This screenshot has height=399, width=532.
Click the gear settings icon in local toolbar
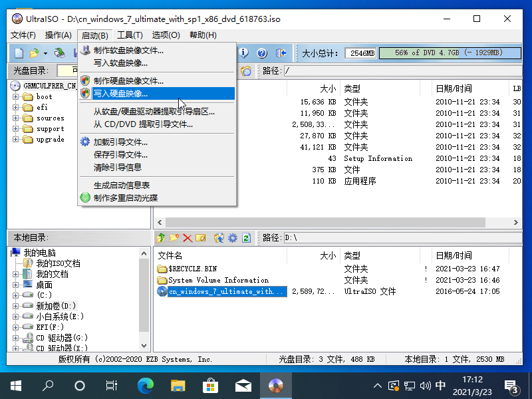(232, 237)
